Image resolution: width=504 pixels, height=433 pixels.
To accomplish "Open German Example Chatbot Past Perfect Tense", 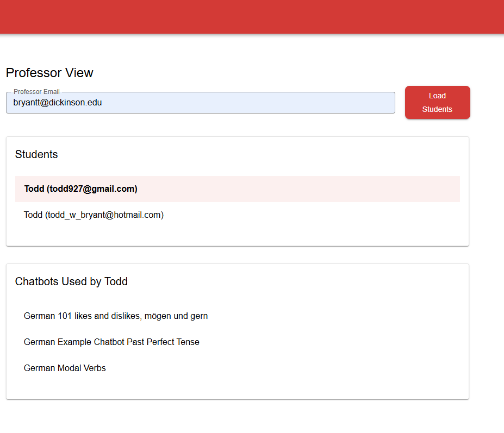I will click(111, 342).
